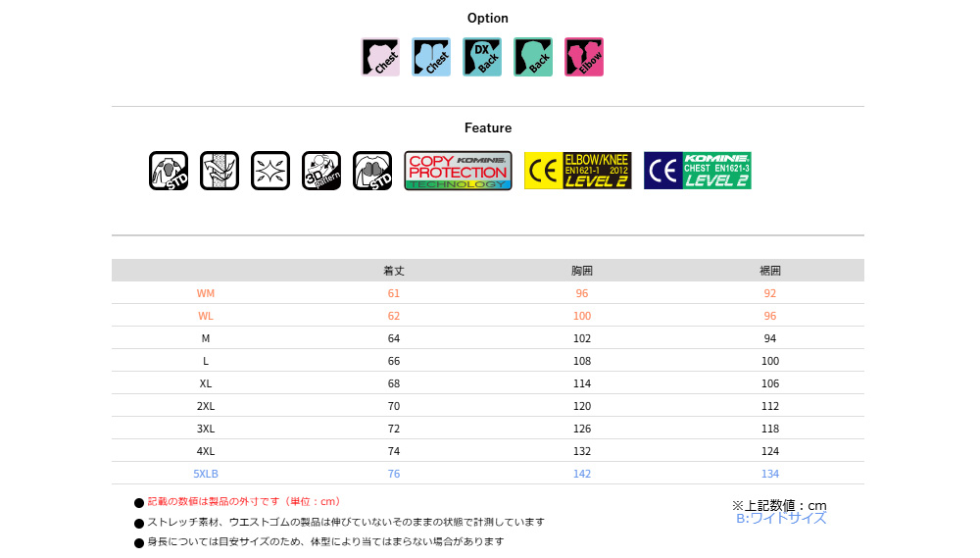Click the inward arrows feature icon
This screenshot has width=980, height=558.
(270, 171)
